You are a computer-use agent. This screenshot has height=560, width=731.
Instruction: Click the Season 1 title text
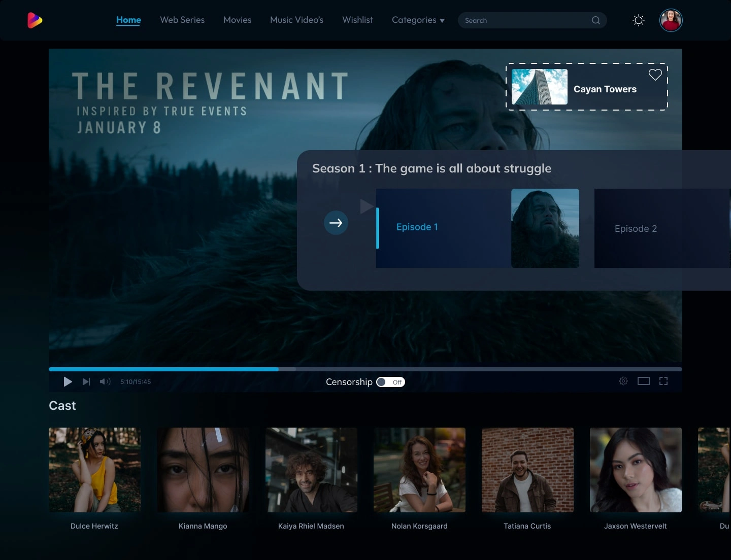431,168
